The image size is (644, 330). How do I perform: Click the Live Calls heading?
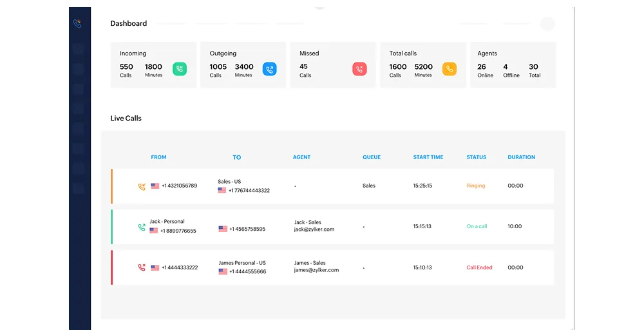pyautogui.click(x=126, y=119)
